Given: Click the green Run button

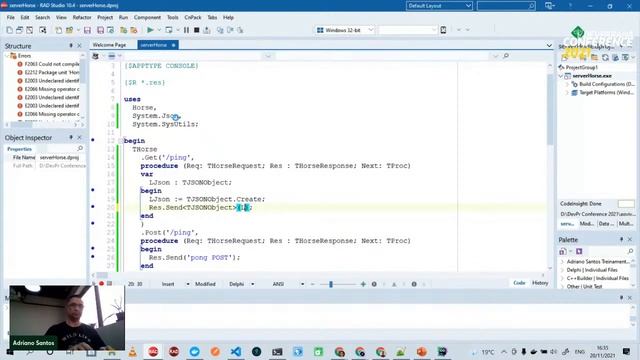Looking at the screenshot, I should coord(150,30).
